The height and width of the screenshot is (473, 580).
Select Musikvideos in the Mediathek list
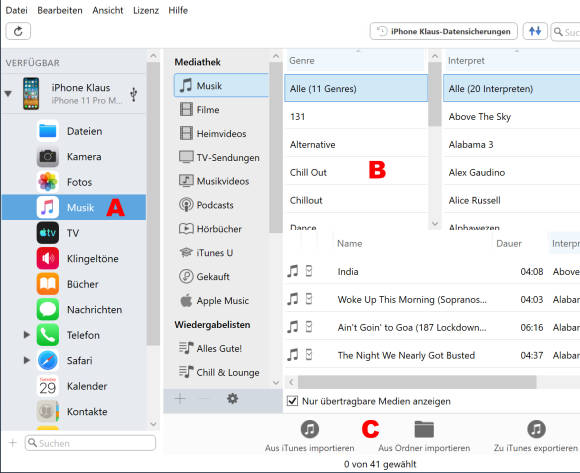(x=221, y=181)
